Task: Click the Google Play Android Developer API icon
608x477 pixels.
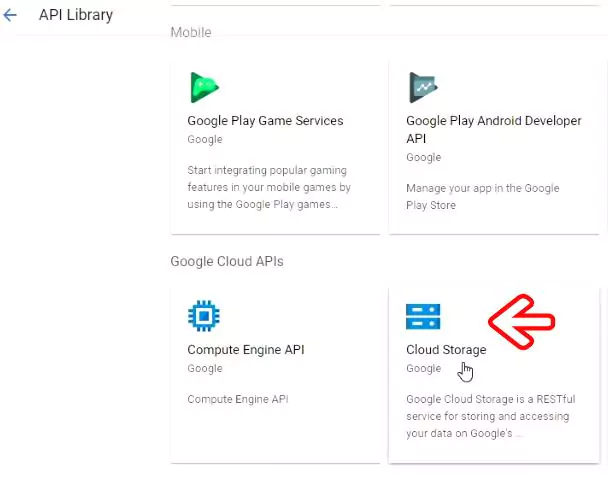Action: click(423, 87)
